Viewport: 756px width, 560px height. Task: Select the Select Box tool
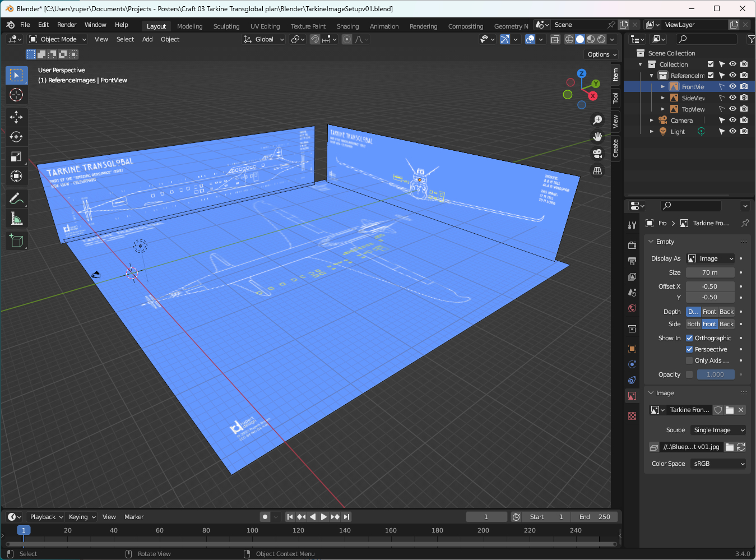coord(16,75)
